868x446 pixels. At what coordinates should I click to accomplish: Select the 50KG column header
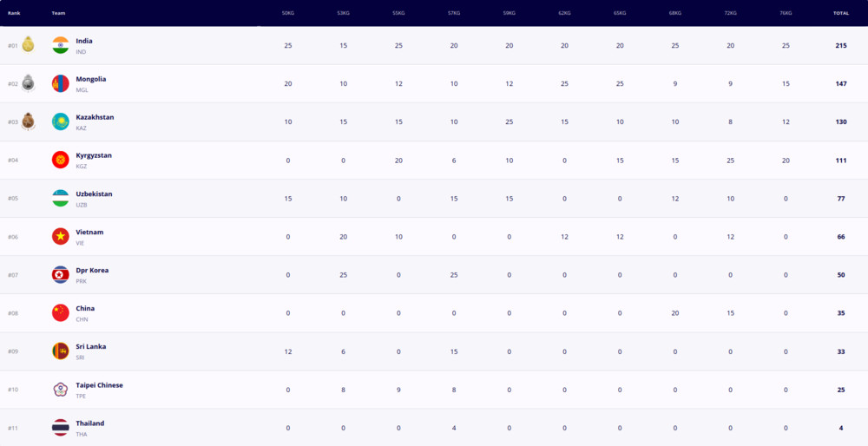288,13
